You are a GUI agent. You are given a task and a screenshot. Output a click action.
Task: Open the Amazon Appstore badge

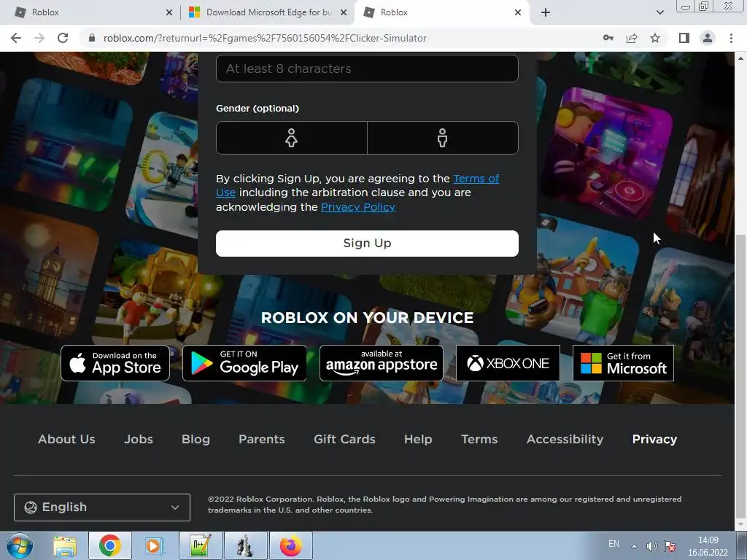381,363
